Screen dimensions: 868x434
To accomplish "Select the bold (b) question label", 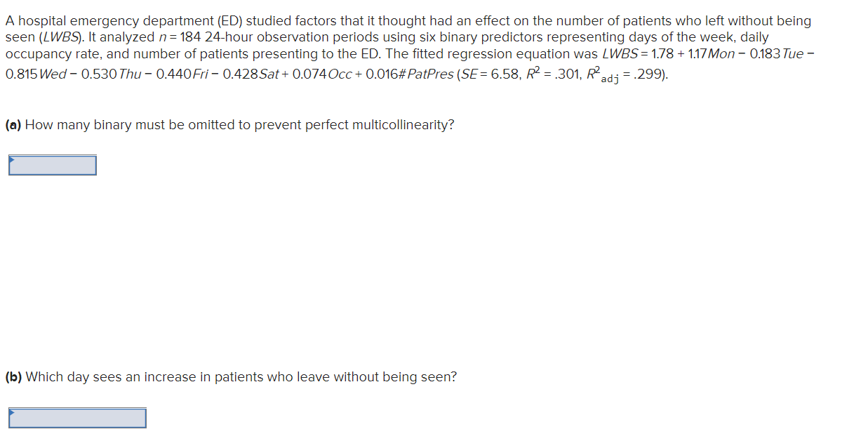I will click(x=13, y=376).
